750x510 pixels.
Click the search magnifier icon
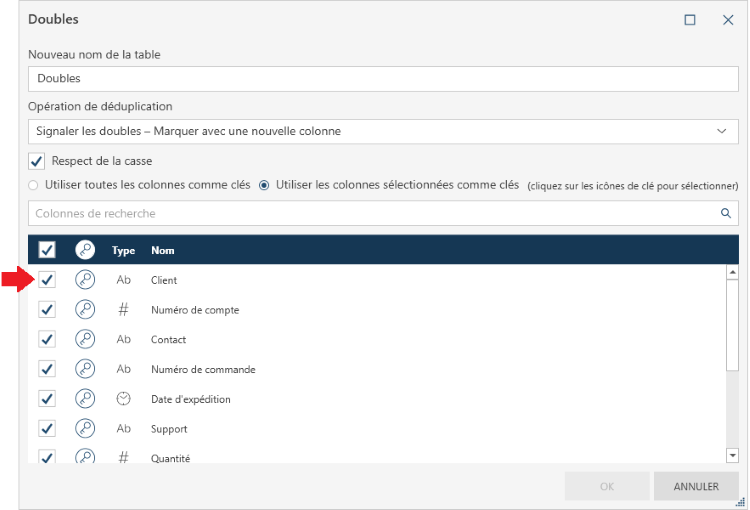(x=726, y=213)
